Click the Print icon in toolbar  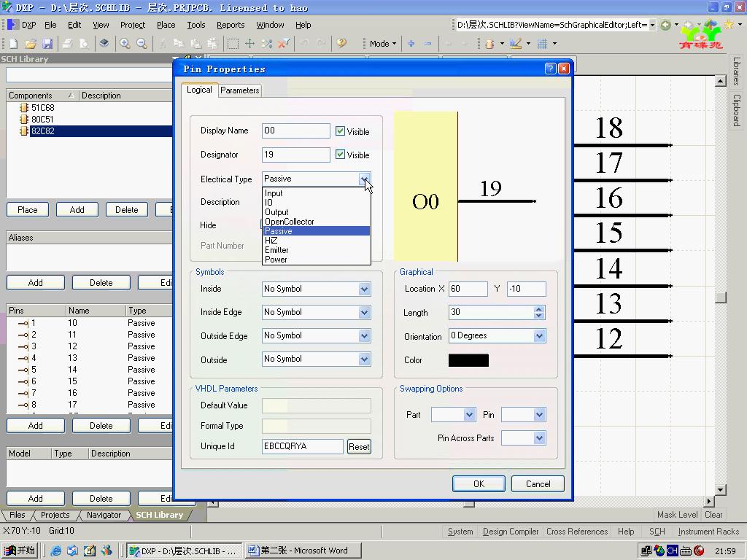(x=67, y=44)
